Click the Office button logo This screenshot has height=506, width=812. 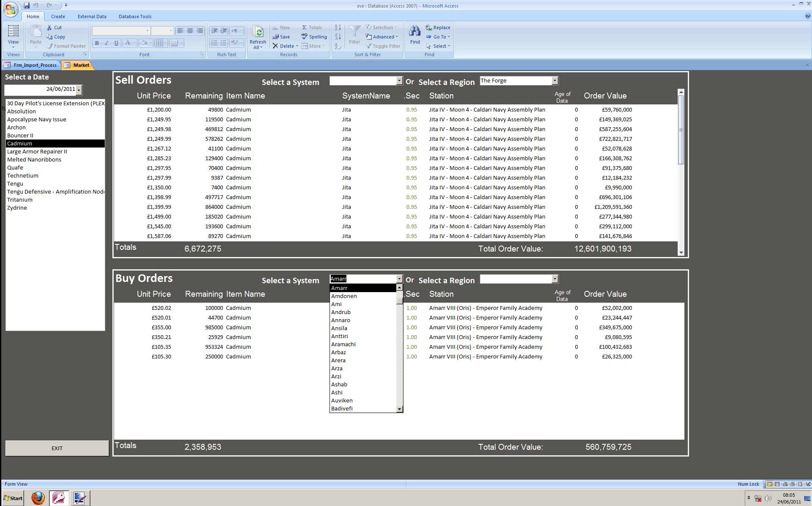11,9
